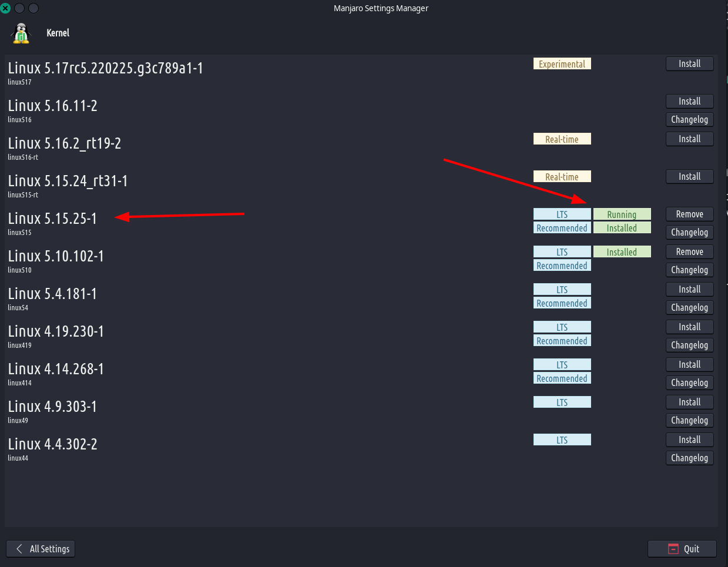This screenshot has width=728, height=567.
Task: Click the linux419 package name
Action: 19,345
